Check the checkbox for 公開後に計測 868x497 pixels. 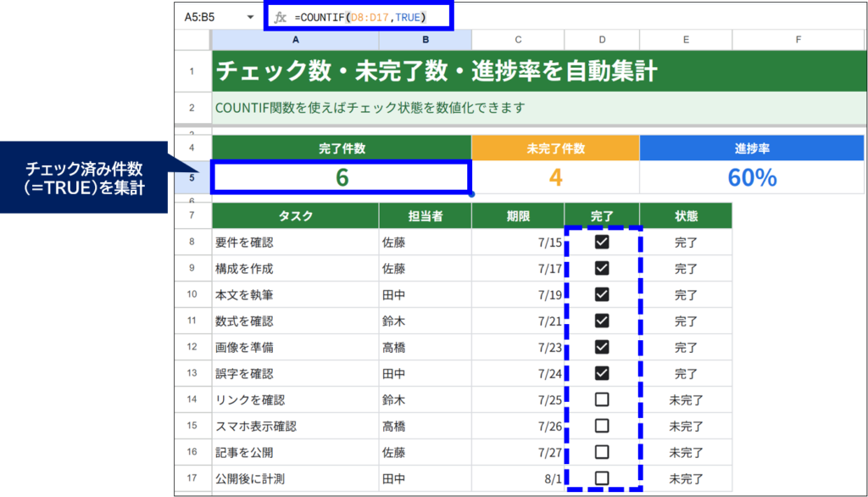coord(602,478)
